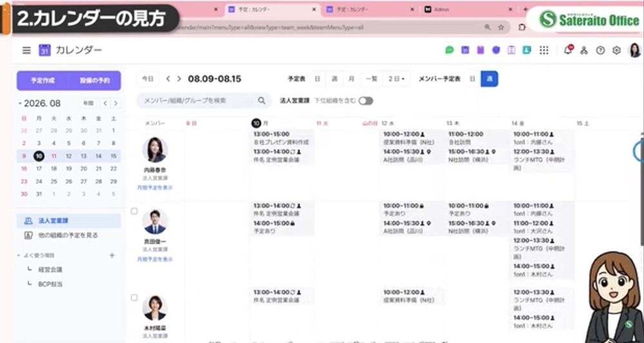
Task: Click the 10 月 day column header
Action: [260, 123]
